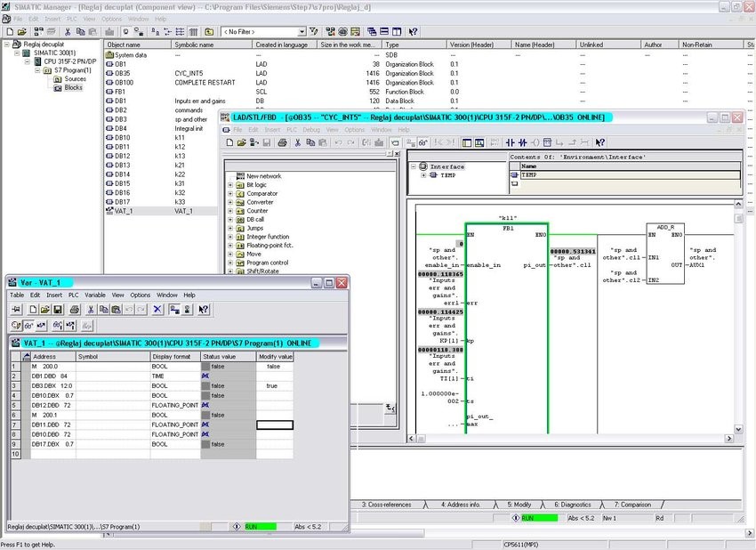Click the Object name column header

pos(138,44)
